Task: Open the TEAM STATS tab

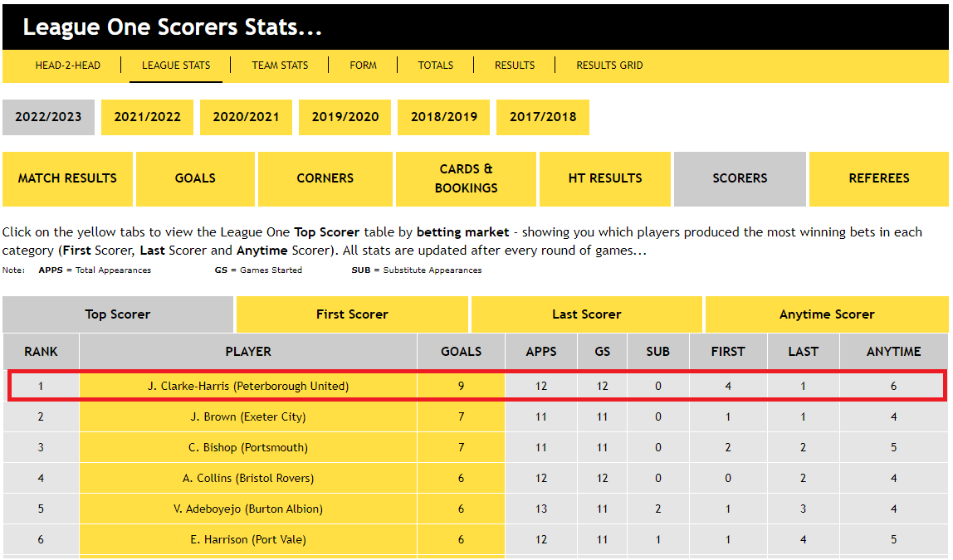Action: click(x=279, y=65)
